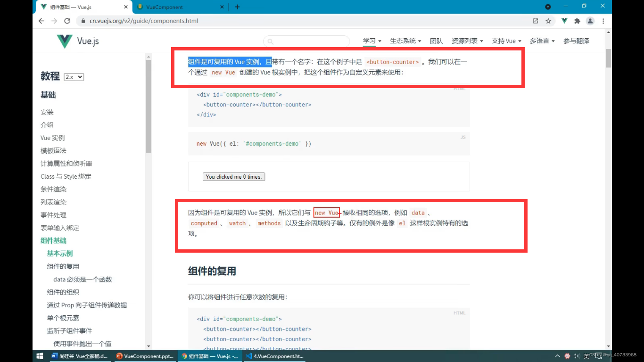Open 列表渲染 in the sidebar
This screenshot has width=644, height=362.
coord(53,202)
